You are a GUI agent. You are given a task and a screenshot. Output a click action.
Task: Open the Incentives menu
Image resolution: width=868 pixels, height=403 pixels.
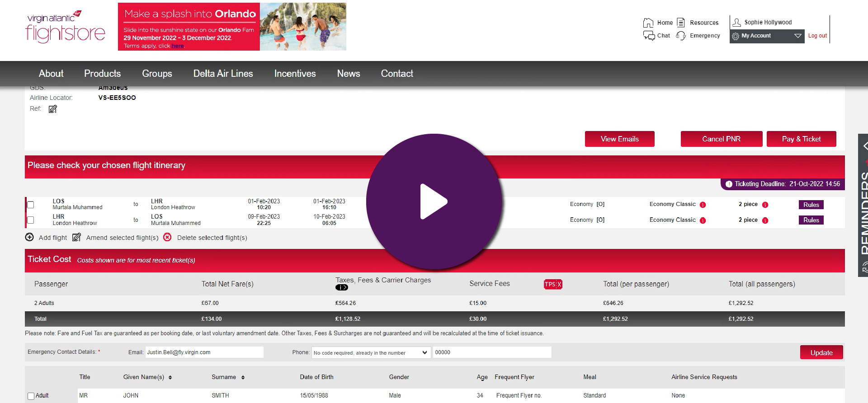[x=295, y=74]
